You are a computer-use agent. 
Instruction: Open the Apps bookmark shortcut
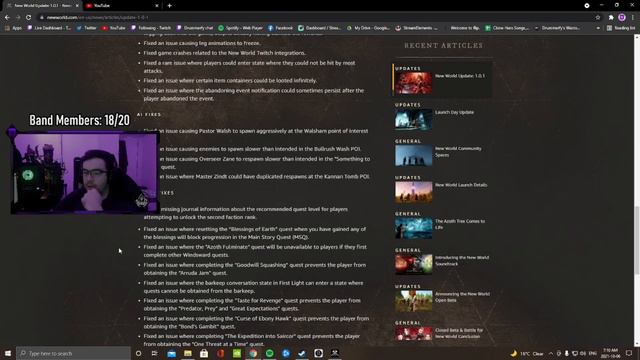(x=13, y=28)
